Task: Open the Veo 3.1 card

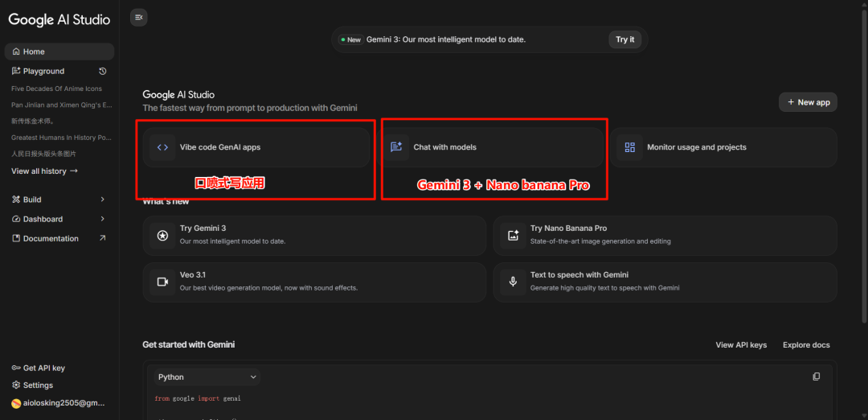Action: coord(314,282)
